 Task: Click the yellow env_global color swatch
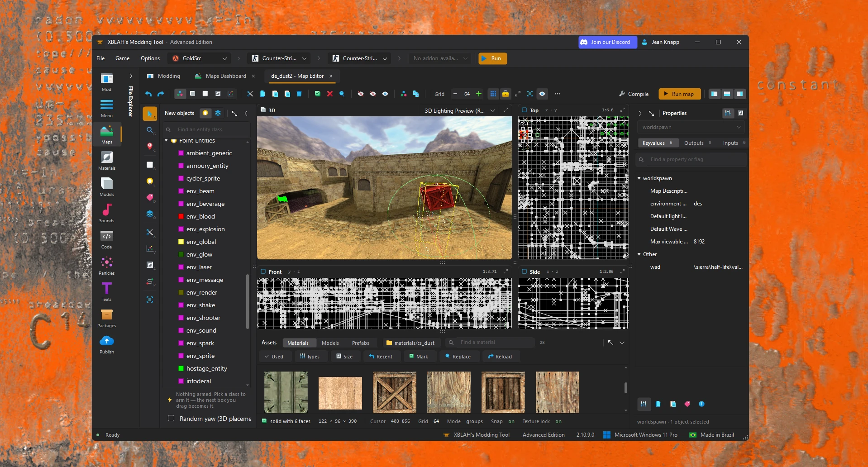click(x=181, y=242)
